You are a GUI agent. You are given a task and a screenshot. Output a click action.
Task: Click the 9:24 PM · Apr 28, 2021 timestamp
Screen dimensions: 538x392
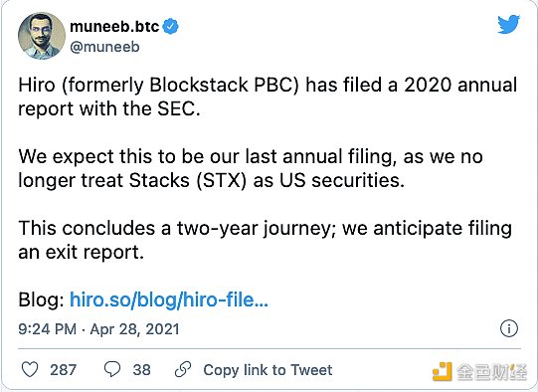tap(98, 329)
